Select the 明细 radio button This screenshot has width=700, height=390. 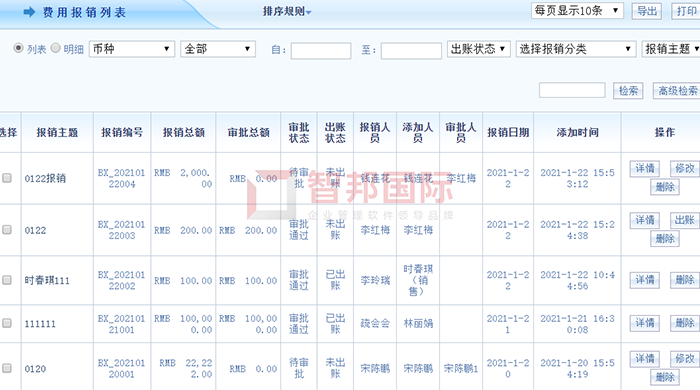pyautogui.click(x=55, y=48)
